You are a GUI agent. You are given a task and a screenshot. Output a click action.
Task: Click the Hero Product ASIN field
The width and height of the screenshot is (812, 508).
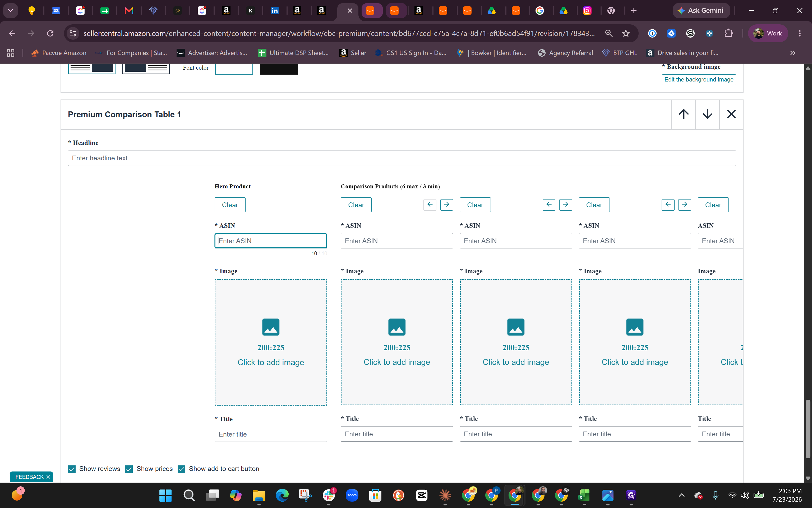pyautogui.click(x=271, y=241)
